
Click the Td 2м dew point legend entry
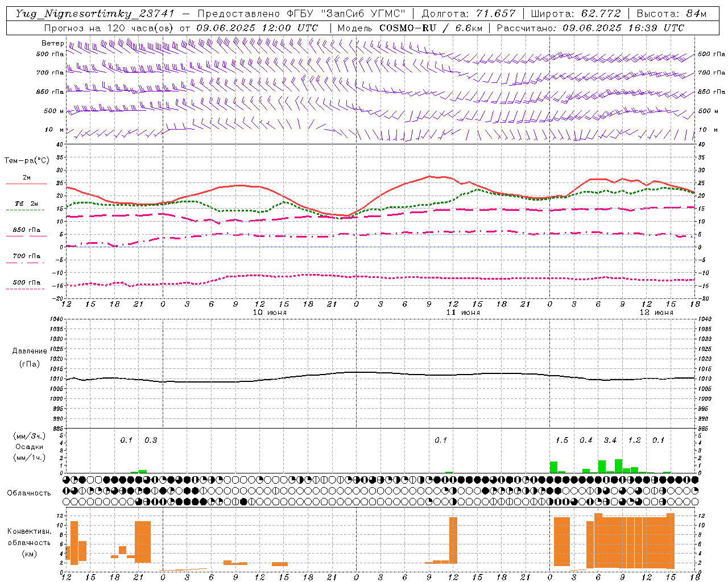pyautogui.click(x=26, y=203)
